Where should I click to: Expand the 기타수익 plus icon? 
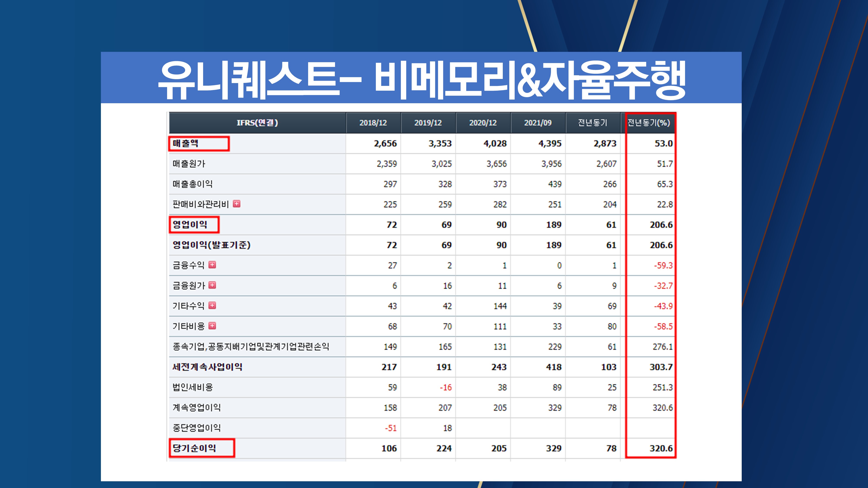(212, 305)
